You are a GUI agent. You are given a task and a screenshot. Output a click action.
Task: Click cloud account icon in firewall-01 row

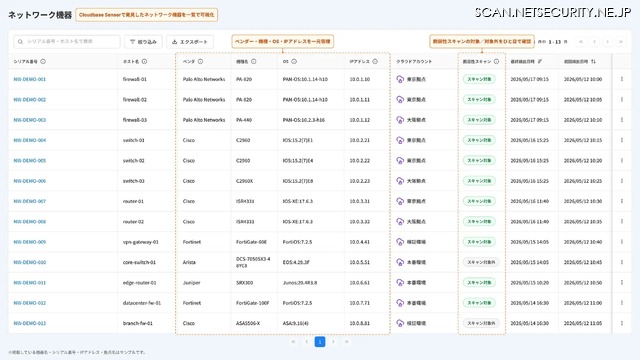click(400, 79)
